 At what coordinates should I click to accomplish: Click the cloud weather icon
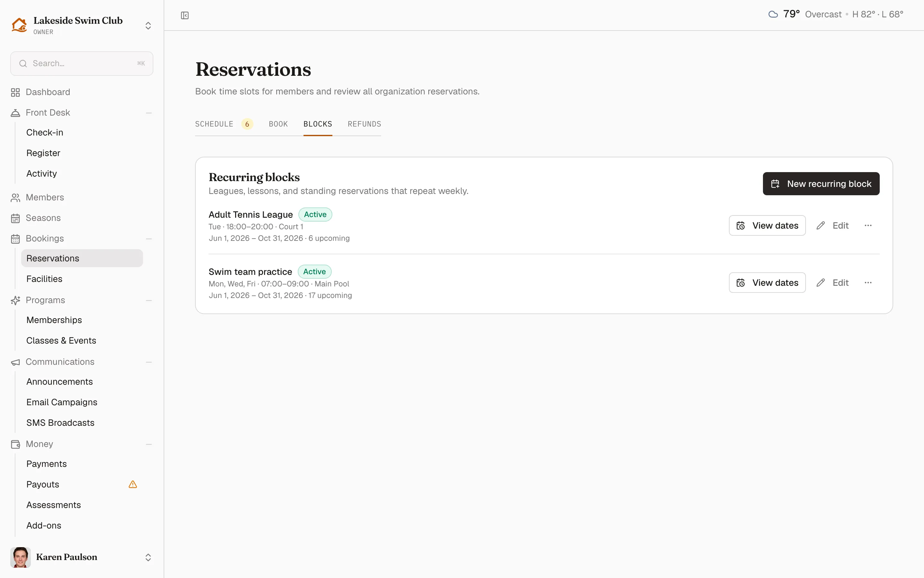click(x=773, y=14)
